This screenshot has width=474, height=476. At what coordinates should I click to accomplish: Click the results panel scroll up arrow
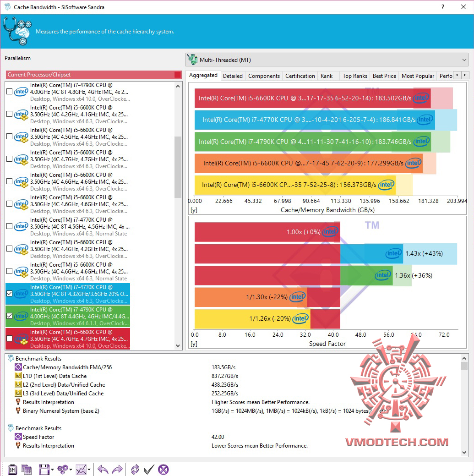click(x=464, y=358)
